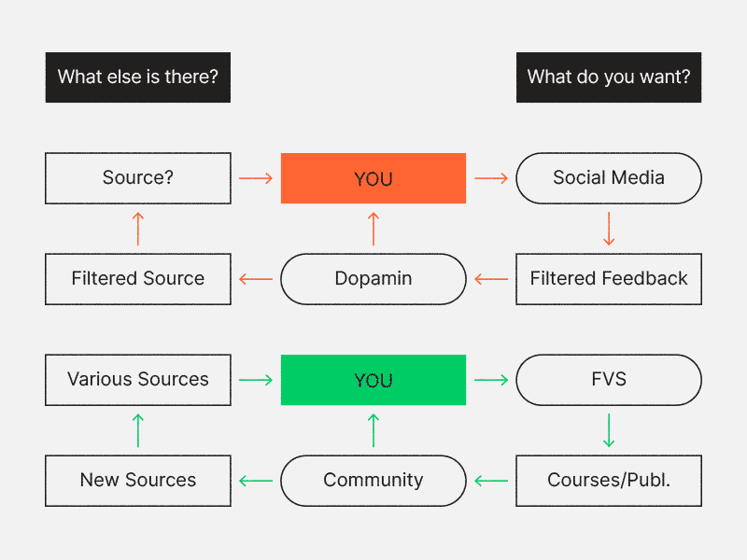747x560 pixels.
Task: Click the green YOU box
Action: [373, 380]
